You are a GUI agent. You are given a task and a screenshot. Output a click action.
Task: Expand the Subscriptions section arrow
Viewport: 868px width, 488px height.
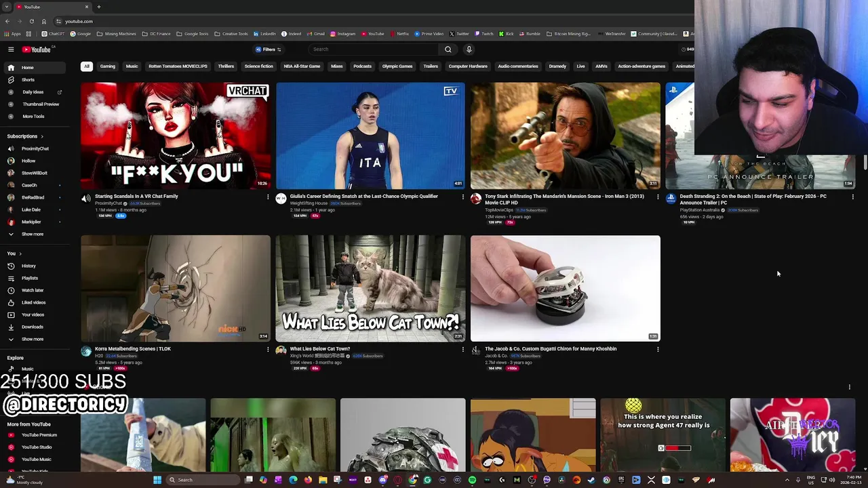click(x=41, y=136)
